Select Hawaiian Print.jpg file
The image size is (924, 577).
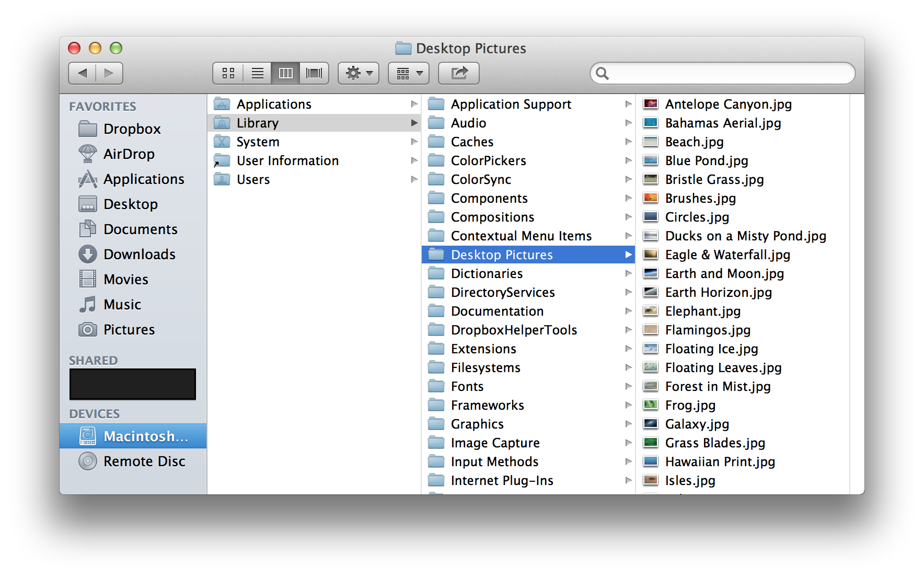(x=743, y=461)
